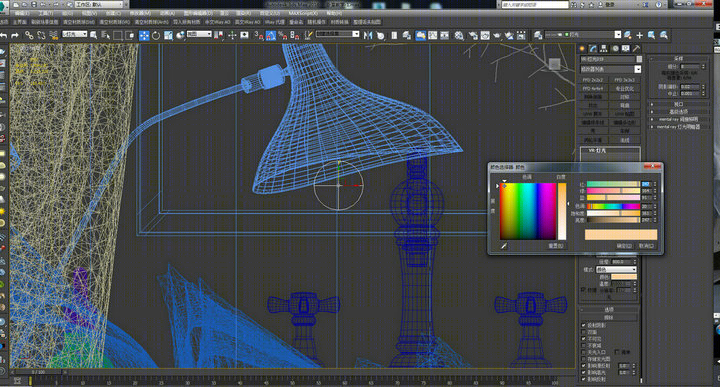The image size is (720, 387).
Task: Toggle the angle snap button
Action: pos(271,35)
